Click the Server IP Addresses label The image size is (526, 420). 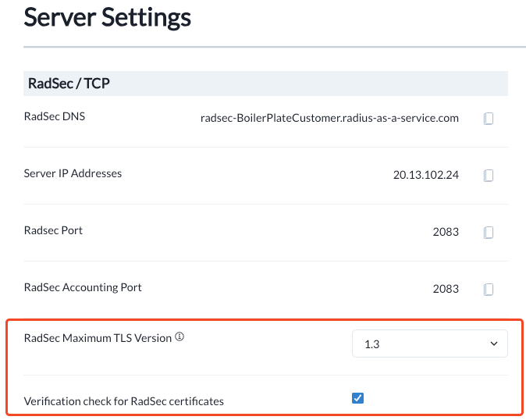click(73, 173)
